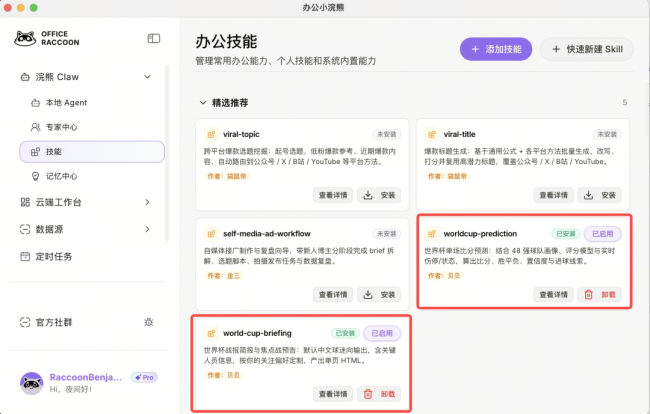Click 已安装 badge on worldcup-prediction
650x414 pixels.
click(566, 234)
